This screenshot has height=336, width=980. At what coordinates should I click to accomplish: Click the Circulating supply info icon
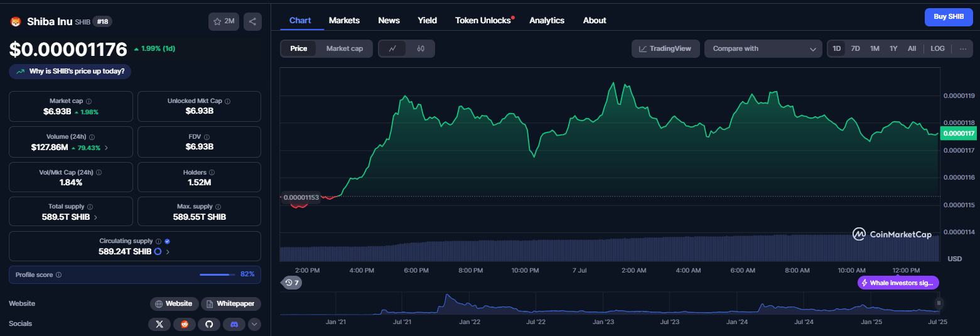[x=158, y=241]
